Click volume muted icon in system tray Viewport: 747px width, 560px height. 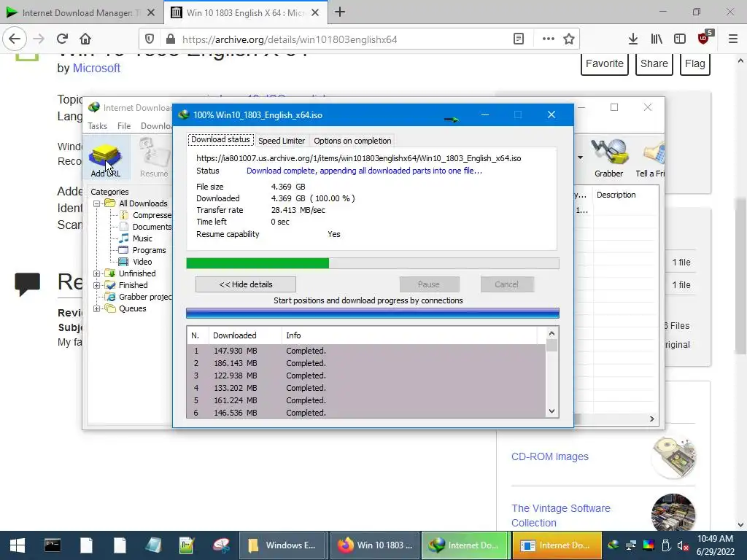pyautogui.click(x=683, y=545)
